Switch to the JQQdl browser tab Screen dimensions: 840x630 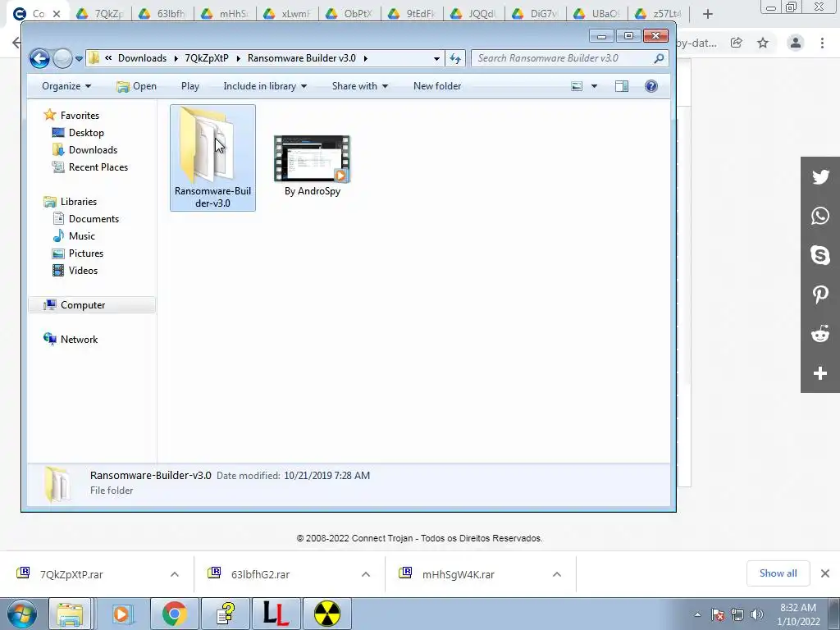pyautogui.click(x=473, y=13)
